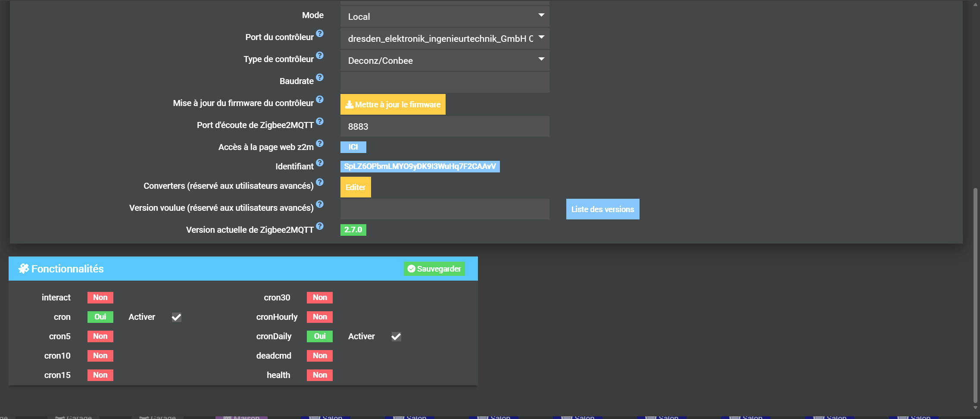Viewport: 980px width, 419px height.
Task: Open help icon for Port d'écoute de Zigbee2MQTT
Action: (320, 121)
